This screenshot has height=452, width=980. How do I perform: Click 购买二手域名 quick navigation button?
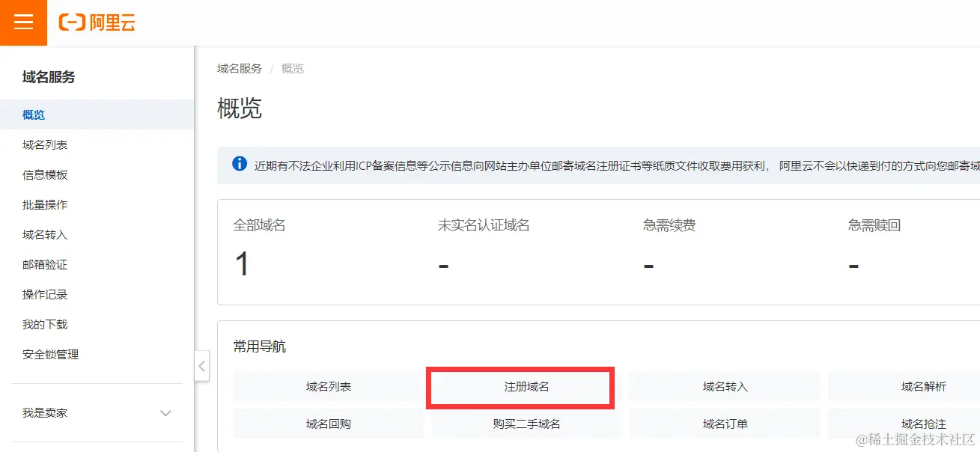tap(526, 424)
